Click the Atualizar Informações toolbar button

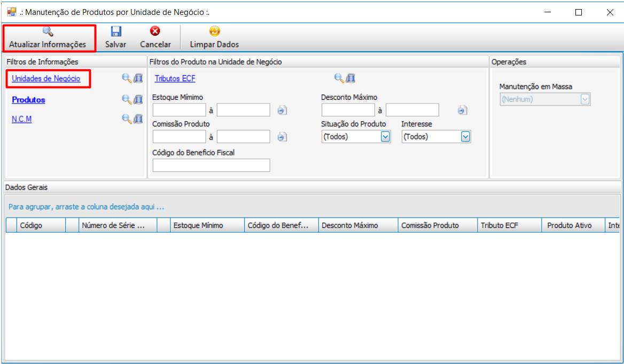(48, 38)
